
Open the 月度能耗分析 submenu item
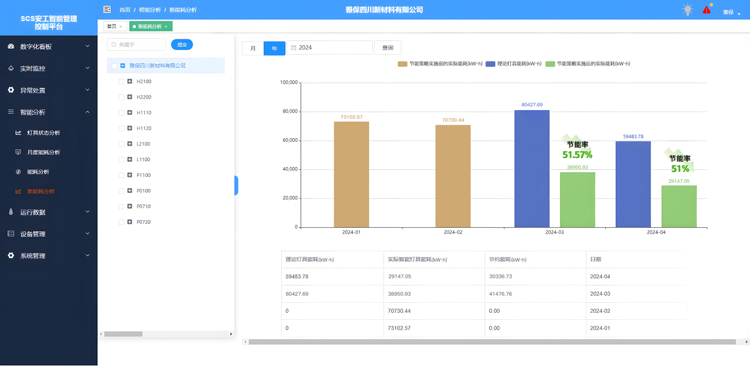[x=49, y=152]
